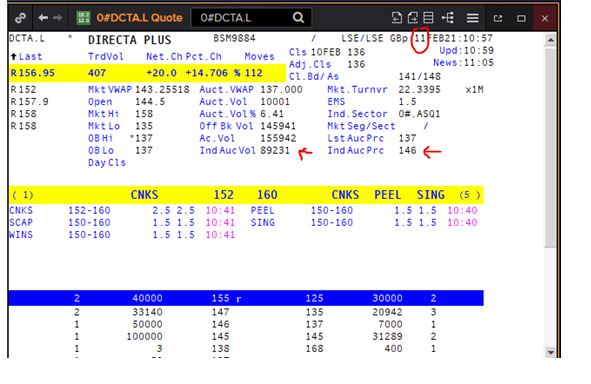Click best ask 160 in yellow bar
Image resolution: width=591 pixels, height=384 pixels.
pos(267,195)
